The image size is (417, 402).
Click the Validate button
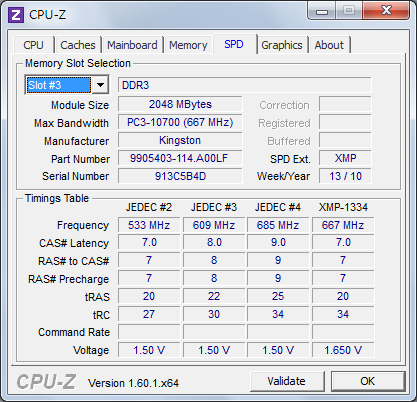[287, 381]
